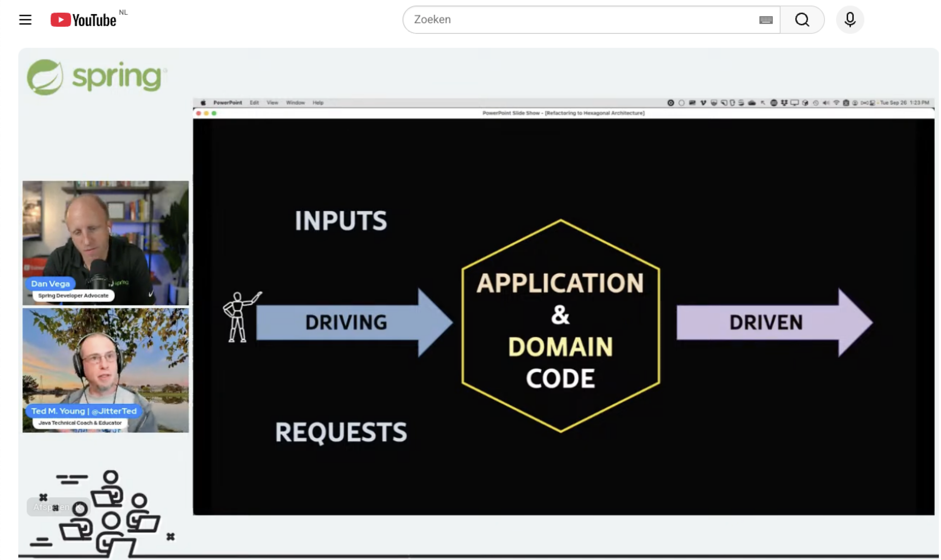Click the screen mirroring icon in the menu bar

click(x=795, y=102)
